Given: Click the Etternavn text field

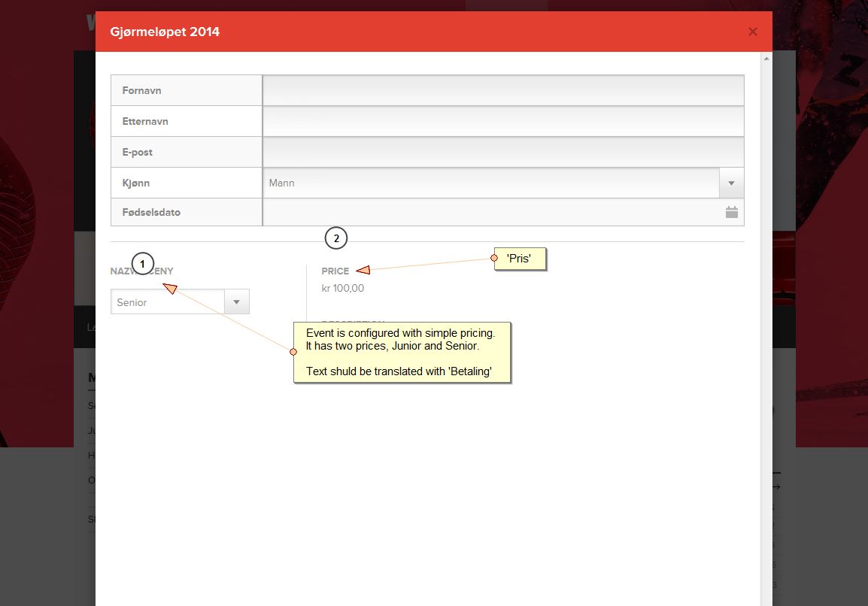Looking at the screenshot, I should pyautogui.click(x=503, y=121).
